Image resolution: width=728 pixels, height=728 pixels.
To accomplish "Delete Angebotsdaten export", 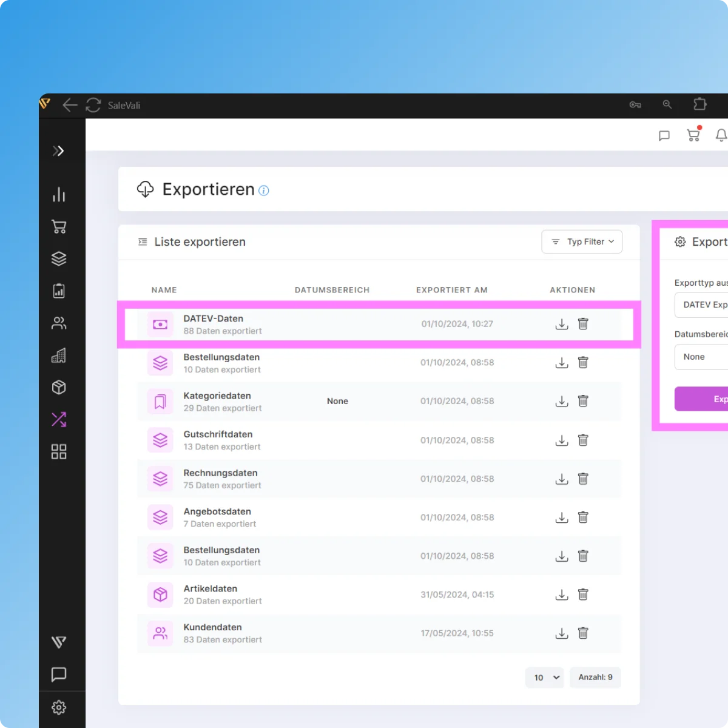I will tap(583, 517).
